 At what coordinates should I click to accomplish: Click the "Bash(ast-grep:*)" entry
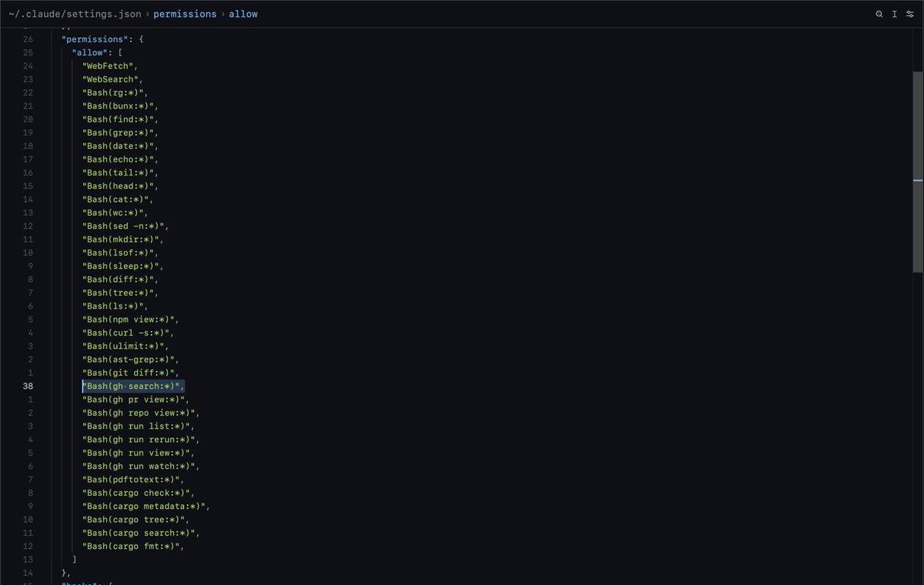(131, 359)
